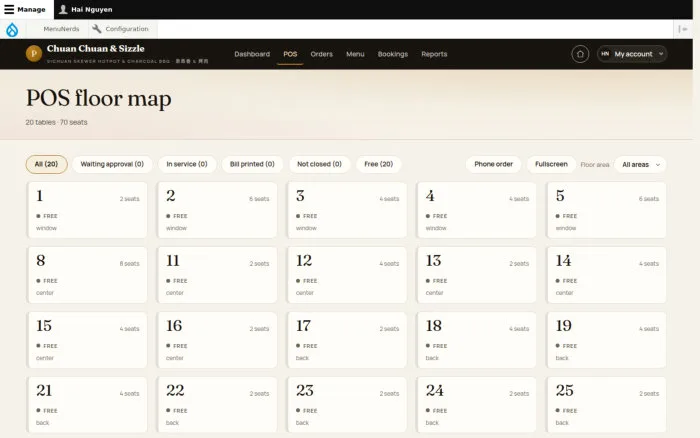Open table 21 card
This screenshot has width=700, height=438.
pyautogui.click(x=87, y=405)
